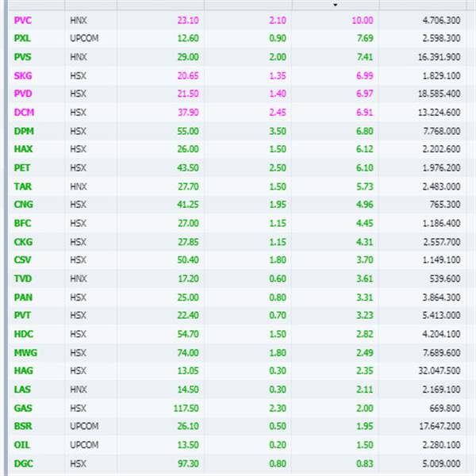476x476 pixels.
Task: Click BSR exchange cell UPCOM
Action: (84, 426)
